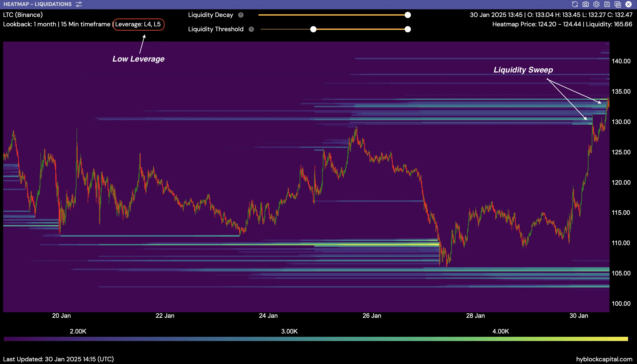Click the LTC (Binance) symbol label
This screenshot has height=364, width=637.
[23, 15]
